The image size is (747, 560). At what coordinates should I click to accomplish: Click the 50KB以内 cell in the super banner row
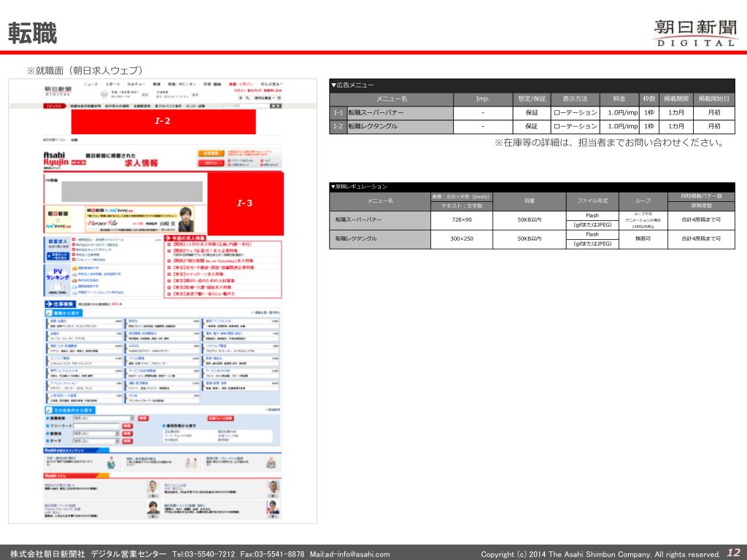[x=530, y=219]
